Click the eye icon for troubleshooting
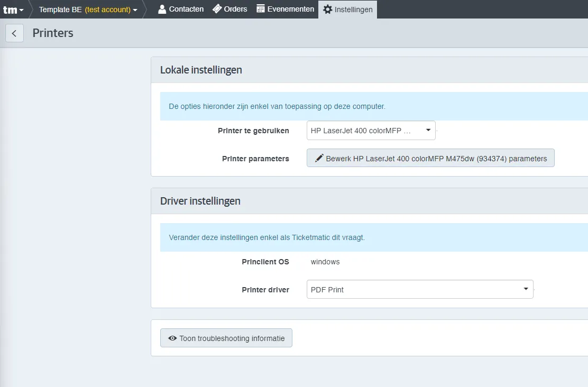Image resolution: width=588 pixels, height=387 pixels. (172, 338)
